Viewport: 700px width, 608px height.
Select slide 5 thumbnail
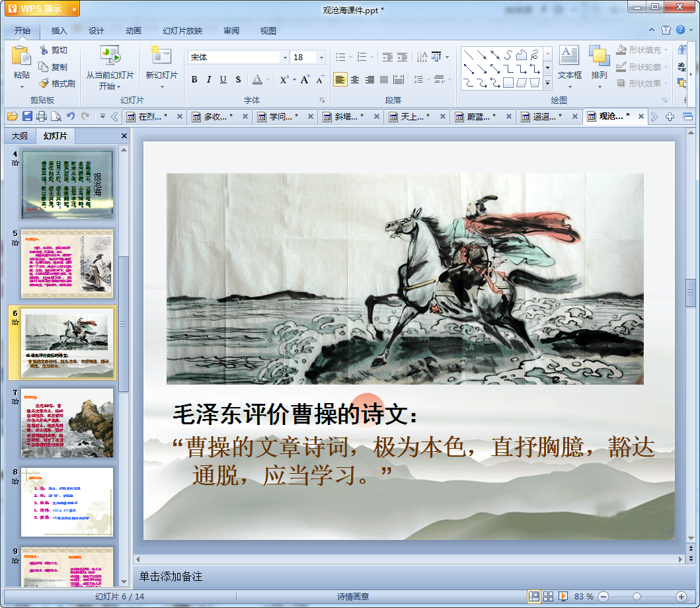[67, 264]
